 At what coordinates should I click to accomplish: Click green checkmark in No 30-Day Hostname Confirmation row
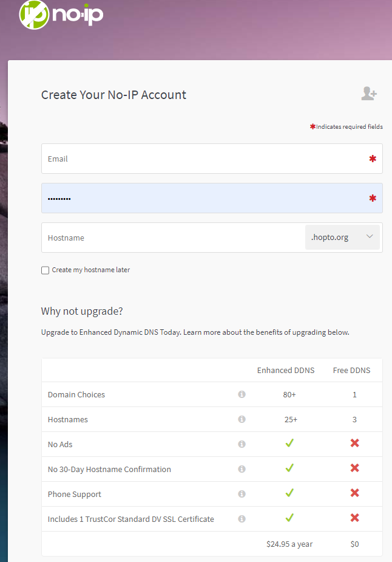coord(289,468)
